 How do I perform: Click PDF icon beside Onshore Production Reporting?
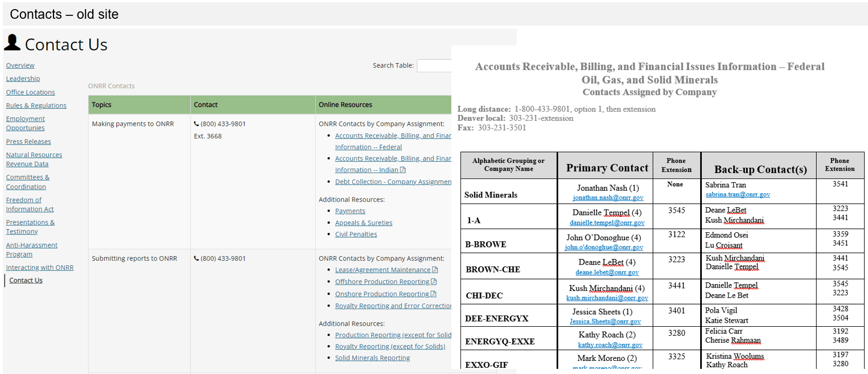click(x=433, y=294)
